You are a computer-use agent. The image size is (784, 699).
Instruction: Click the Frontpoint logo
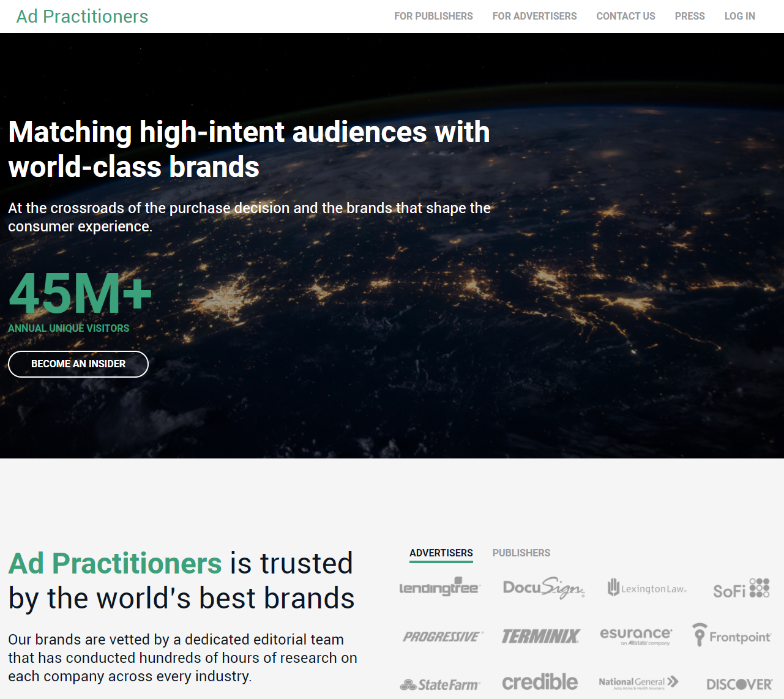coord(731,635)
